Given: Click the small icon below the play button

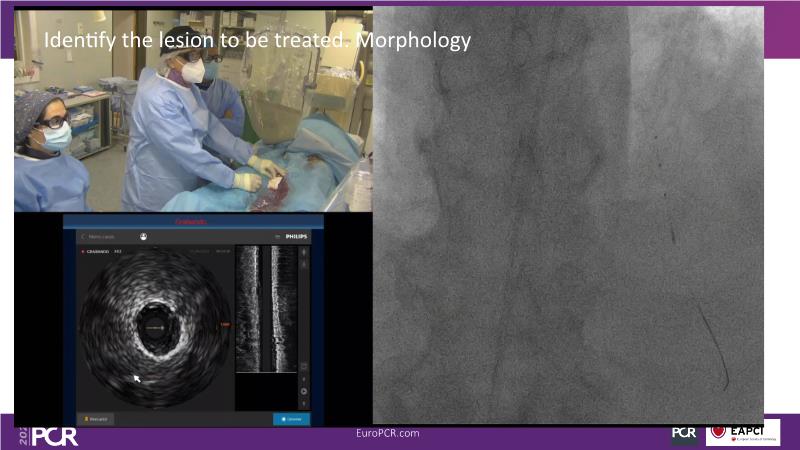Looking at the screenshot, I should coord(304,404).
